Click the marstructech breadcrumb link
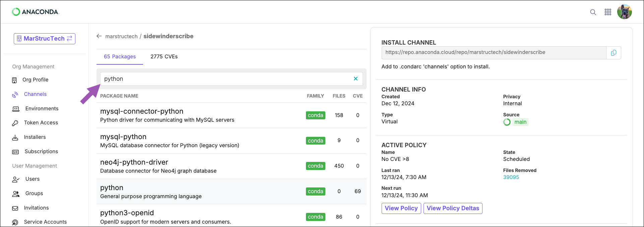Screen dimensions: 644x227 pyautogui.click(x=121, y=37)
